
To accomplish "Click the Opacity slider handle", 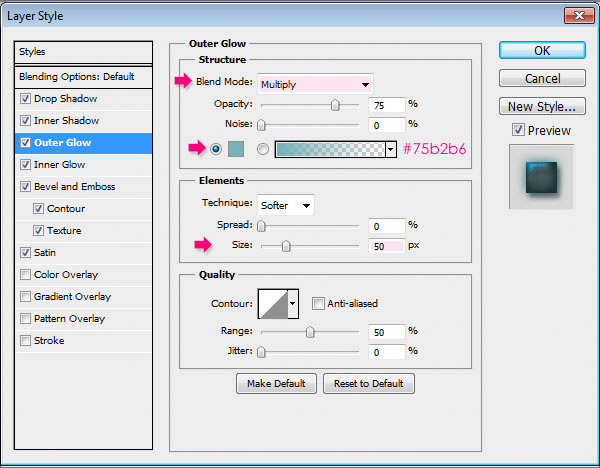I will [x=335, y=105].
